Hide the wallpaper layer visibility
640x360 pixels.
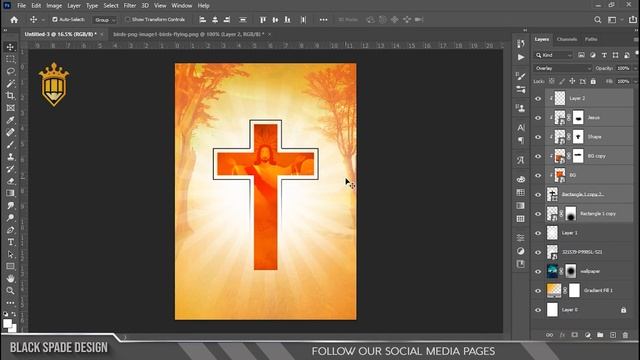tap(538, 271)
